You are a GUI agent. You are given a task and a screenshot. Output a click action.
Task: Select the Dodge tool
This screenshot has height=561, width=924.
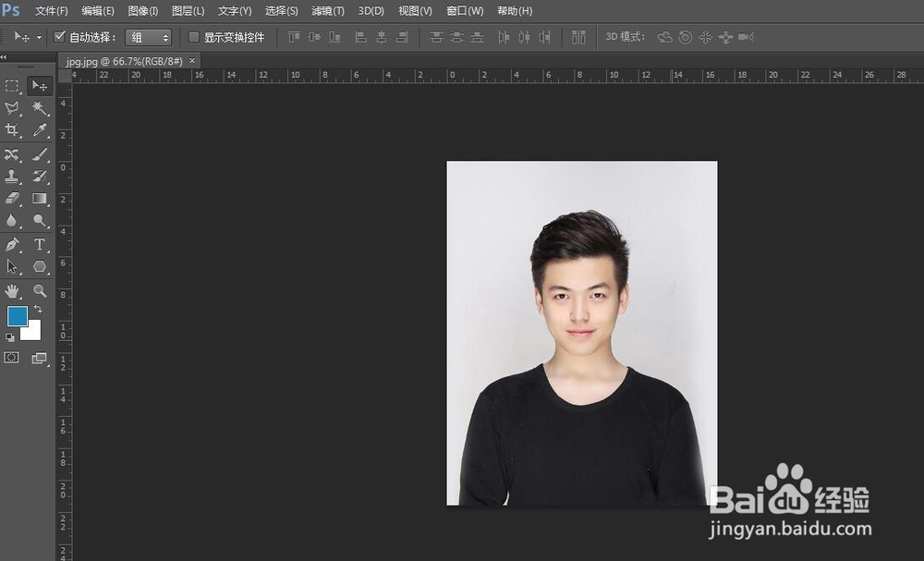pyautogui.click(x=40, y=220)
